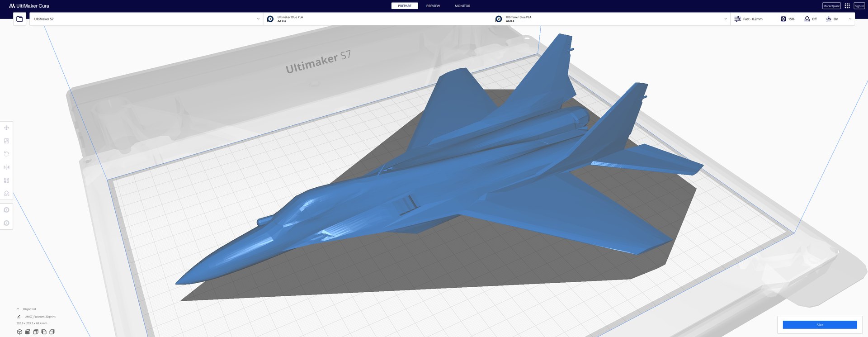The width and height of the screenshot is (868, 337).
Task: Click the Slice button
Action: (x=820, y=325)
